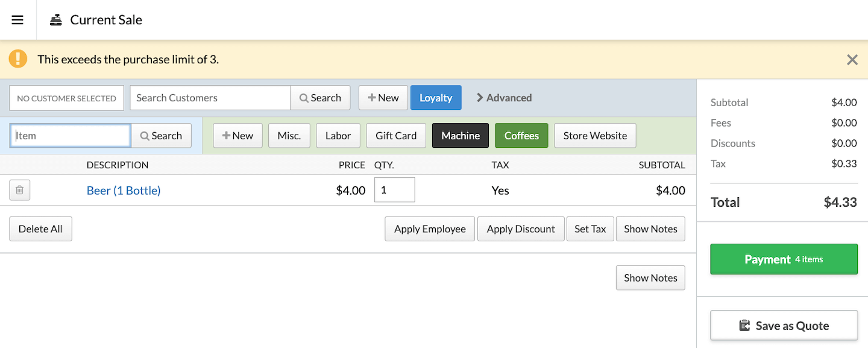This screenshot has width=868, height=348.
Task: Create a new customer with +New
Action: pyautogui.click(x=383, y=98)
